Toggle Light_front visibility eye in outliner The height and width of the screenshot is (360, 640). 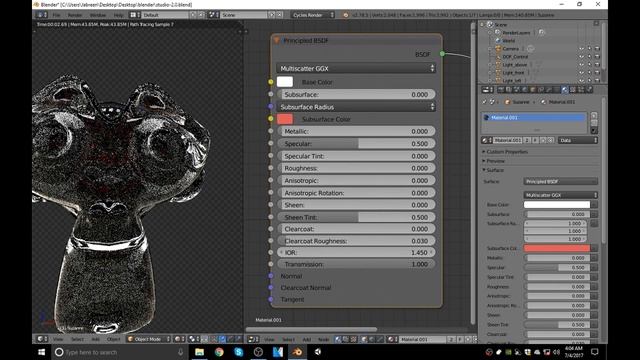coord(581,73)
